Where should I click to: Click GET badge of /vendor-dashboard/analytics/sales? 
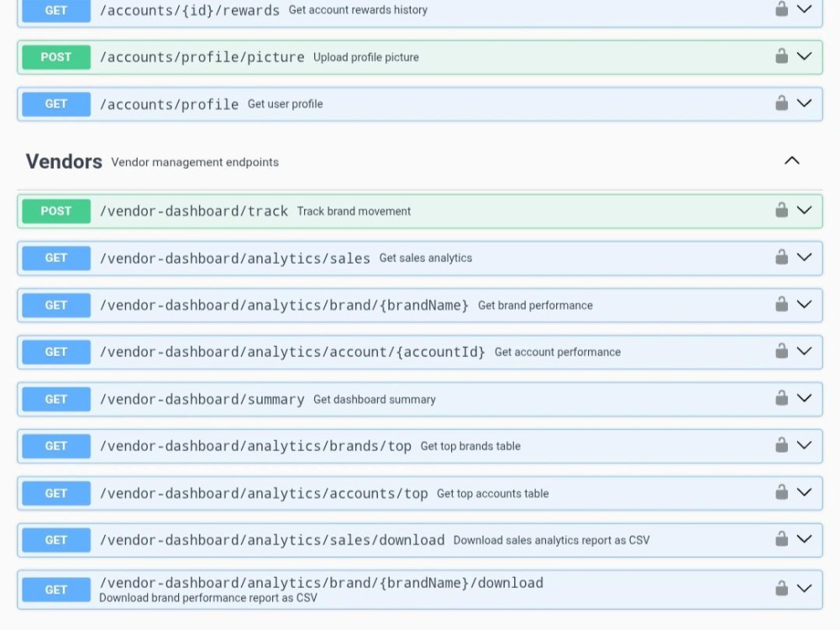56,258
